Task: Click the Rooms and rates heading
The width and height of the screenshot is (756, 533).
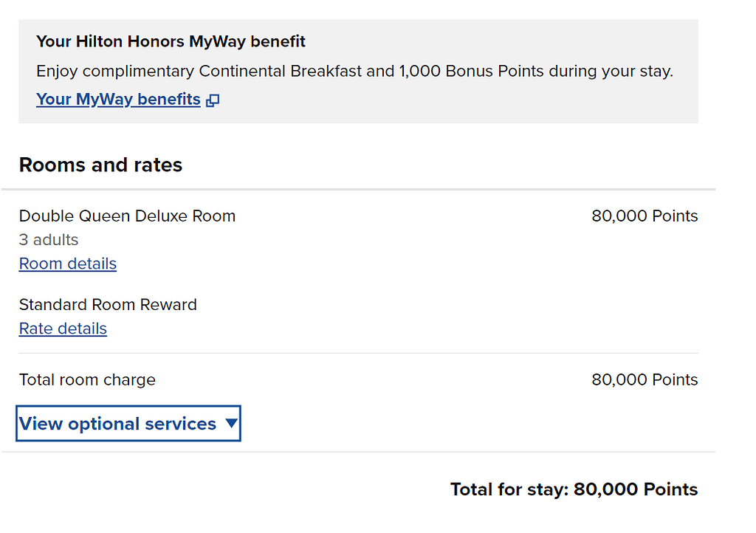Action: (x=100, y=165)
